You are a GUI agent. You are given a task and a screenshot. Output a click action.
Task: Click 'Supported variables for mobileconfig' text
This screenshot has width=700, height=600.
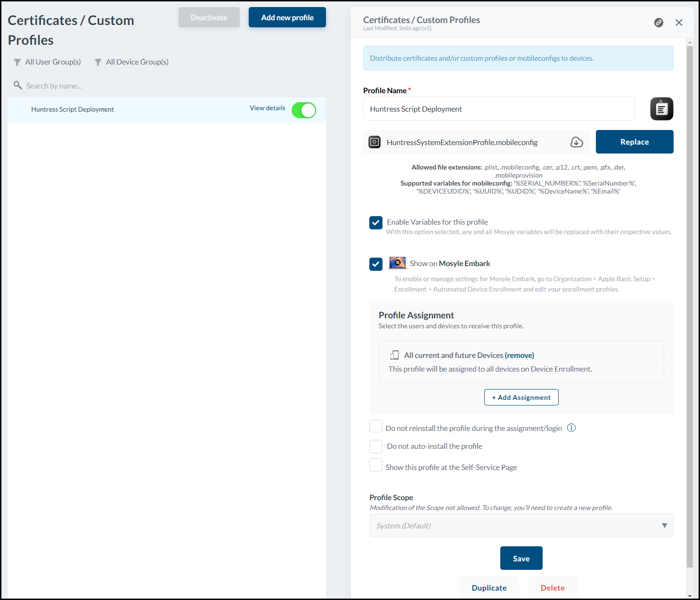coord(456,183)
